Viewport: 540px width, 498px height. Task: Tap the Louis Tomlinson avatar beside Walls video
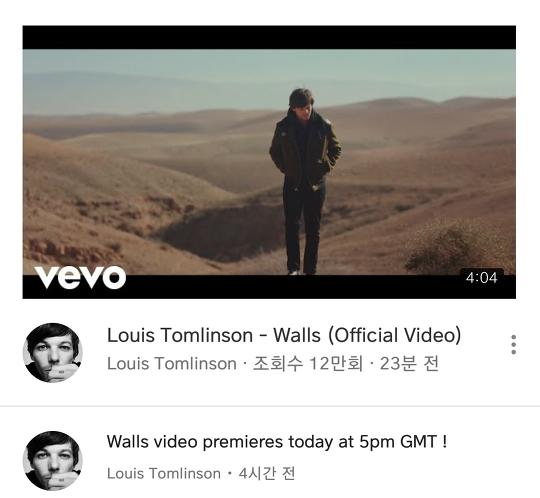click(53, 353)
